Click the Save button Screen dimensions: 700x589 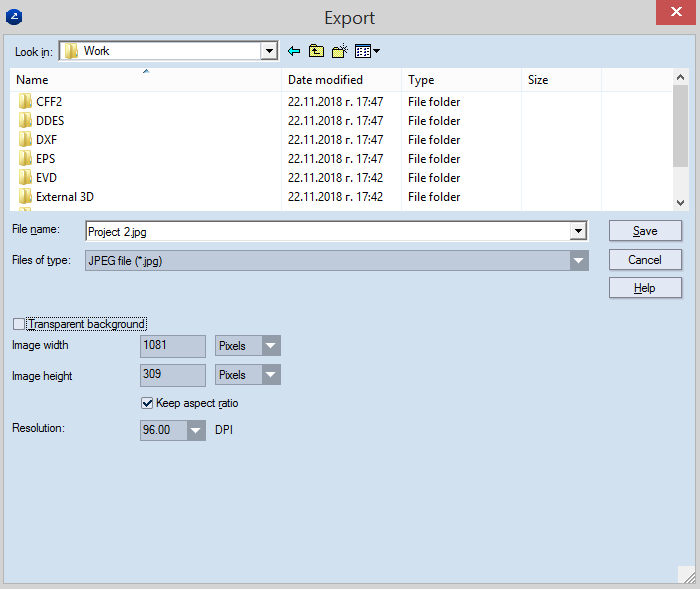click(x=645, y=231)
